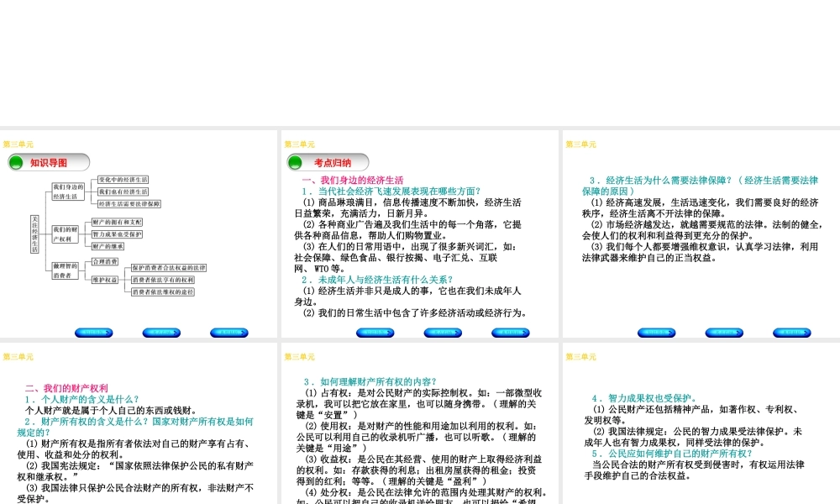The width and height of the screenshot is (840, 504).
Task: Select mind map node 维护权益
Action: [x=104, y=280]
